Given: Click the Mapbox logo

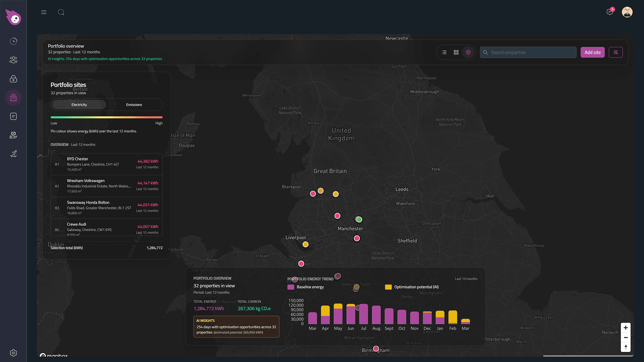Looking at the screenshot, I should pyautogui.click(x=54, y=355).
